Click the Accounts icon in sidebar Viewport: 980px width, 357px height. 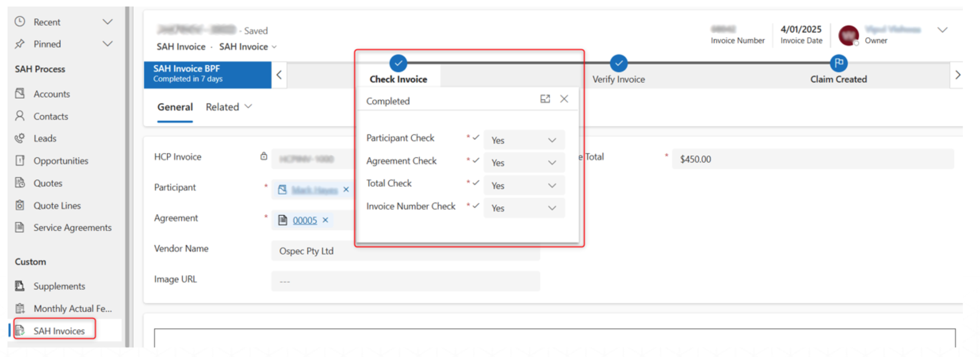[20, 94]
